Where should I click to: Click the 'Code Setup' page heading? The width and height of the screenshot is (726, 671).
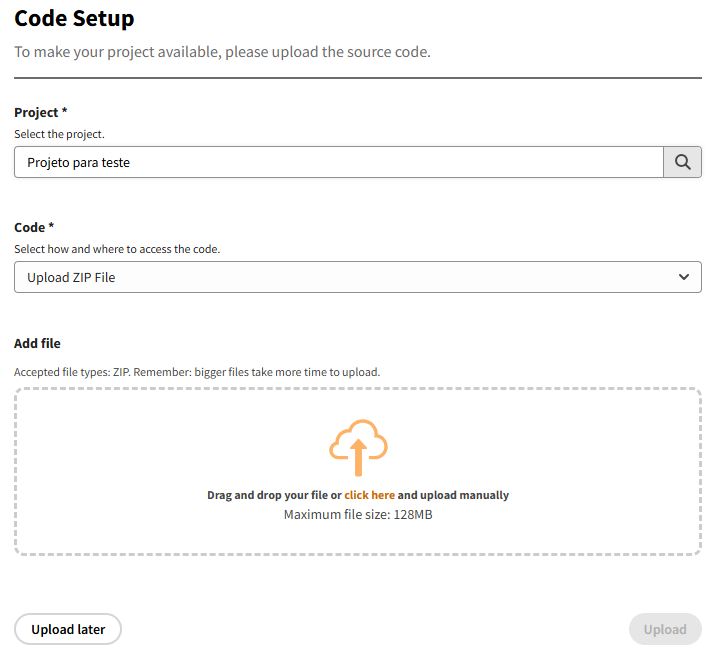point(74,18)
